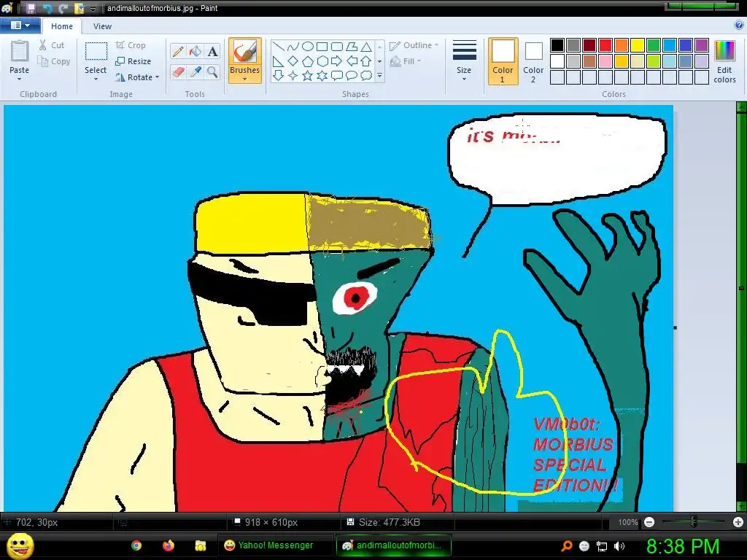Choose the Pentagon shape
Screen dimensions: 747x560
pyautogui.click(x=308, y=61)
